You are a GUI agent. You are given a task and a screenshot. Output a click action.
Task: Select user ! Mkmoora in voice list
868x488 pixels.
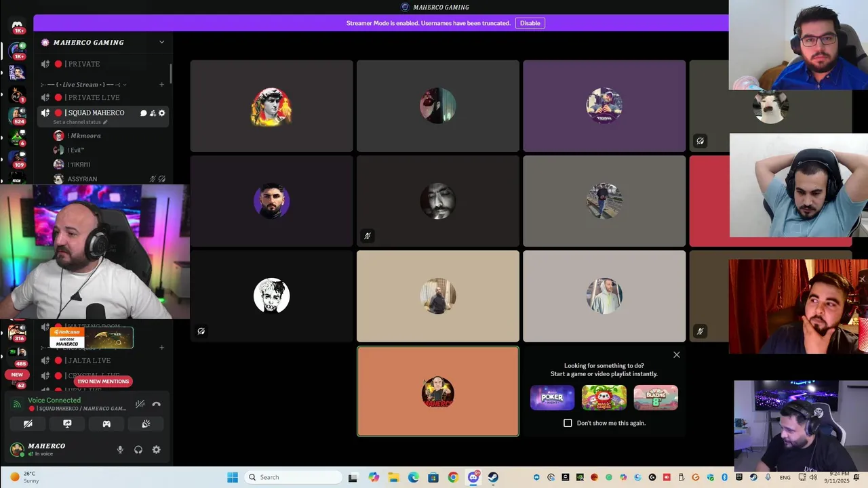109,136
